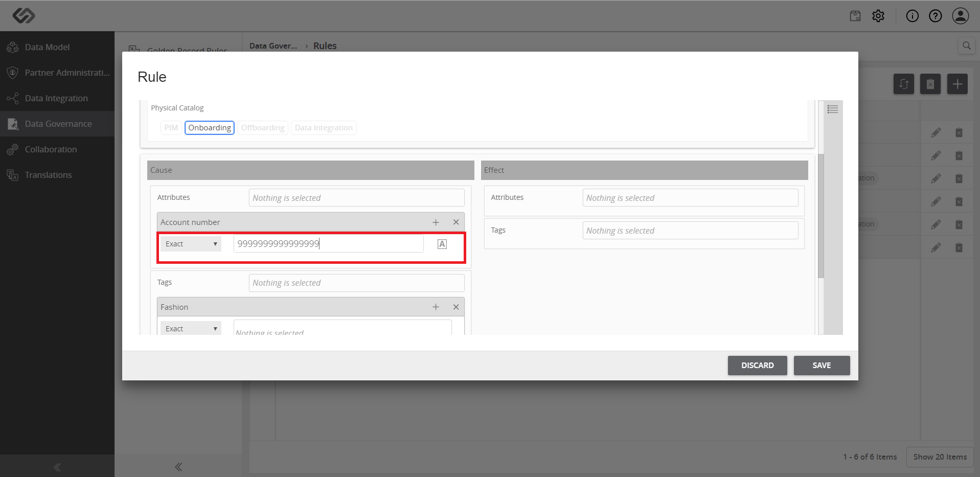Open the help question mark icon
Screen dimensions: 980x477
(x=936, y=16)
